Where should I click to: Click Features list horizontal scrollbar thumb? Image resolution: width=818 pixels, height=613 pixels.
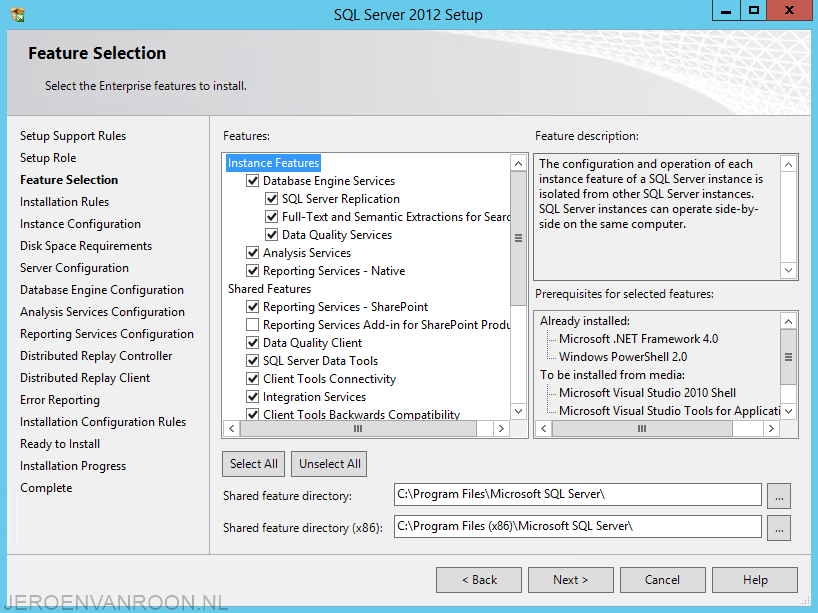tap(358, 428)
